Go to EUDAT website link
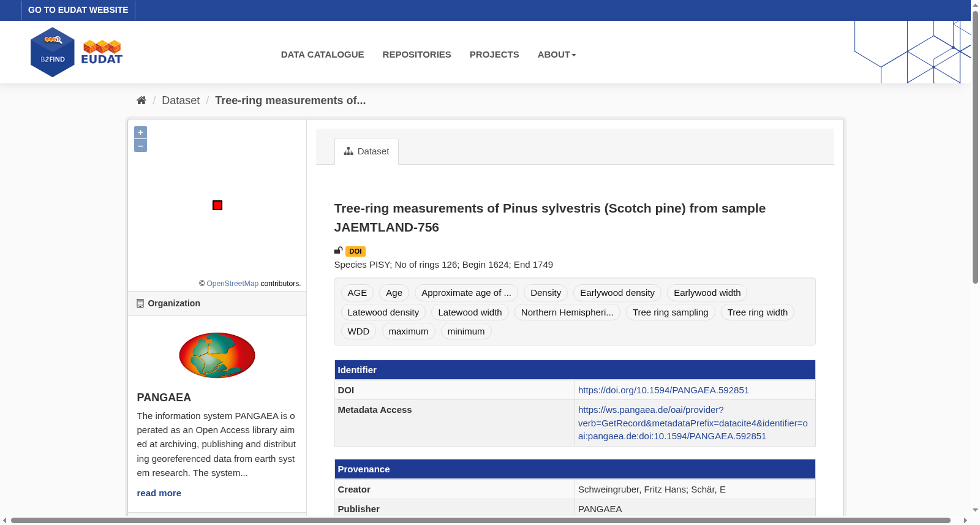This screenshot has width=980, height=525. click(78, 10)
